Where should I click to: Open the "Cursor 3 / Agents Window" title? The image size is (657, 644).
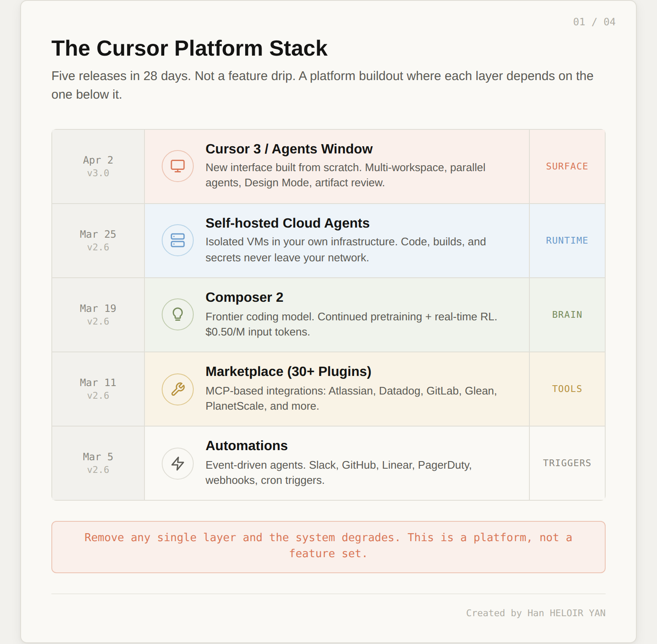[289, 149]
